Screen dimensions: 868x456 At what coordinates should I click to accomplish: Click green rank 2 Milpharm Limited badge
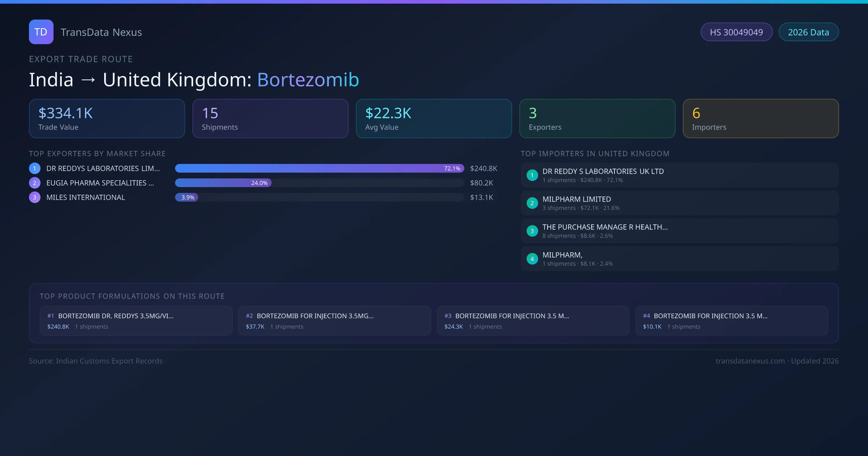532,203
